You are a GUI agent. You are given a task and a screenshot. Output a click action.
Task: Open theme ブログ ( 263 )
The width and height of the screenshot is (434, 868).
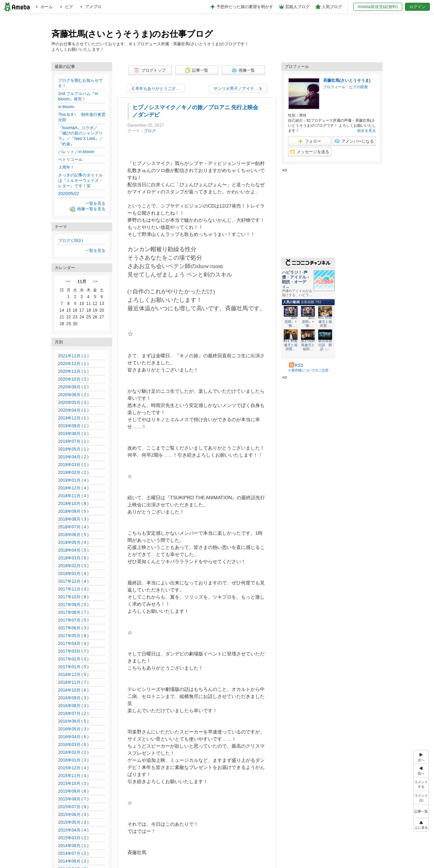click(71, 241)
